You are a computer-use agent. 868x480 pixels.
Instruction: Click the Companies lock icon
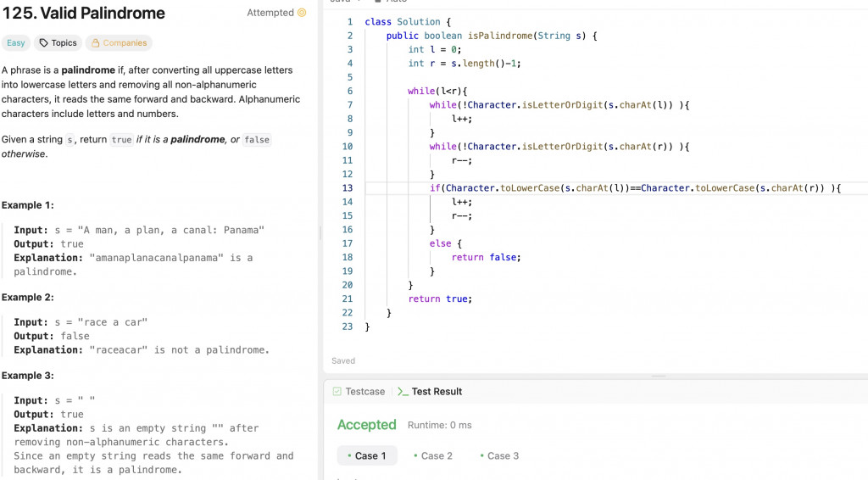point(95,42)
